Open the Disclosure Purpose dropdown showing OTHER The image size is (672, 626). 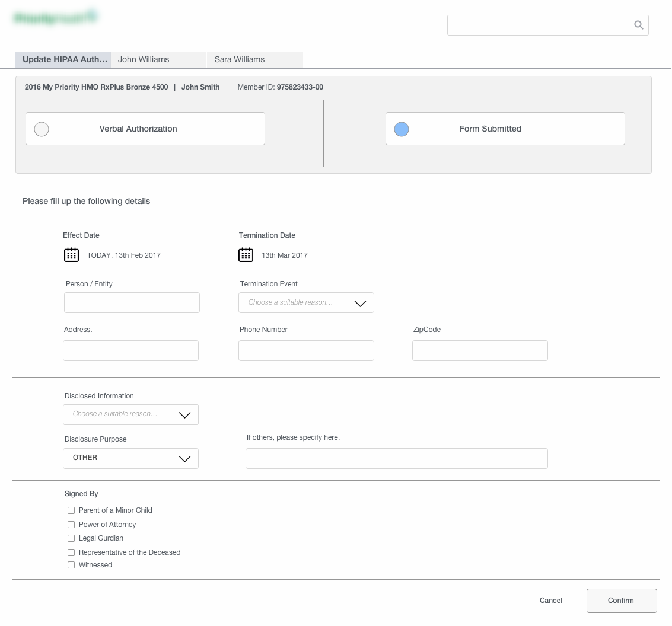pyautogui.click(x=130, y=458)
